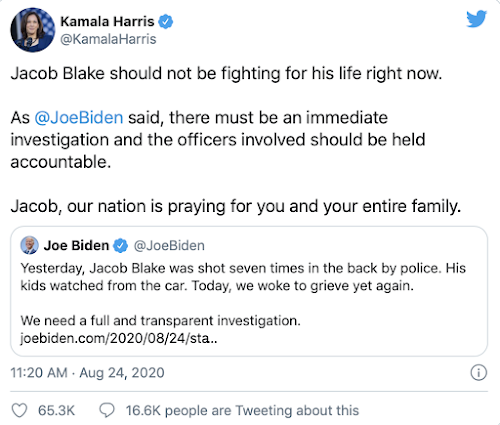
Task: Click Joe Biden verified badge
Action: [x=120, y=246]
